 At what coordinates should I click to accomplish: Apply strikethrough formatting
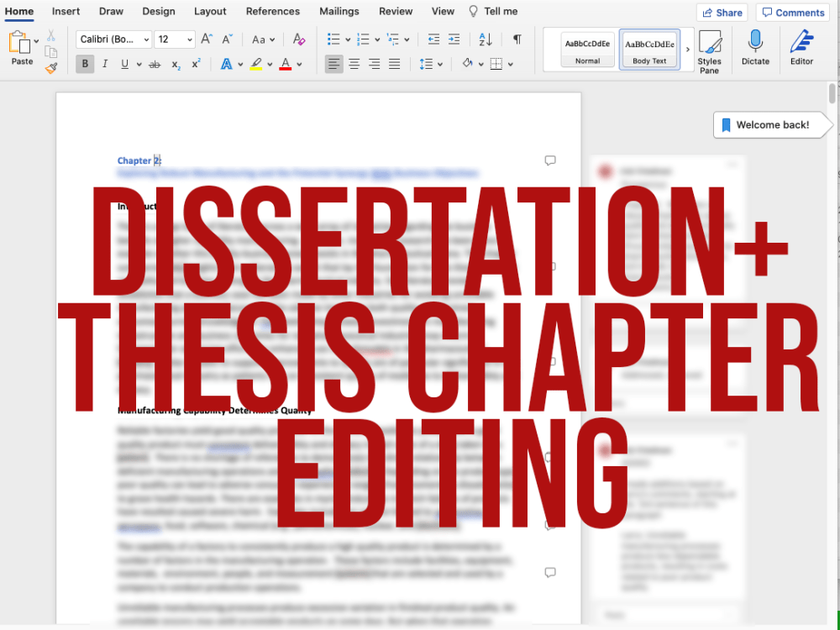[155, 65]
